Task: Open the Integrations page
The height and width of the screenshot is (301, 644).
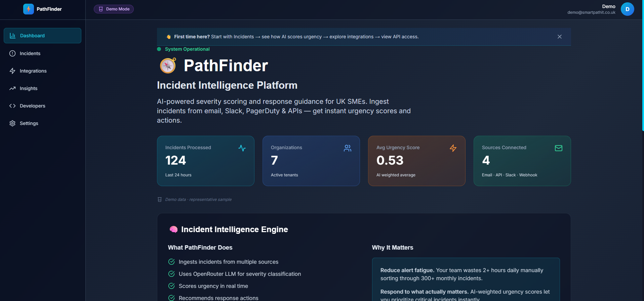Action: coord(33,71)
